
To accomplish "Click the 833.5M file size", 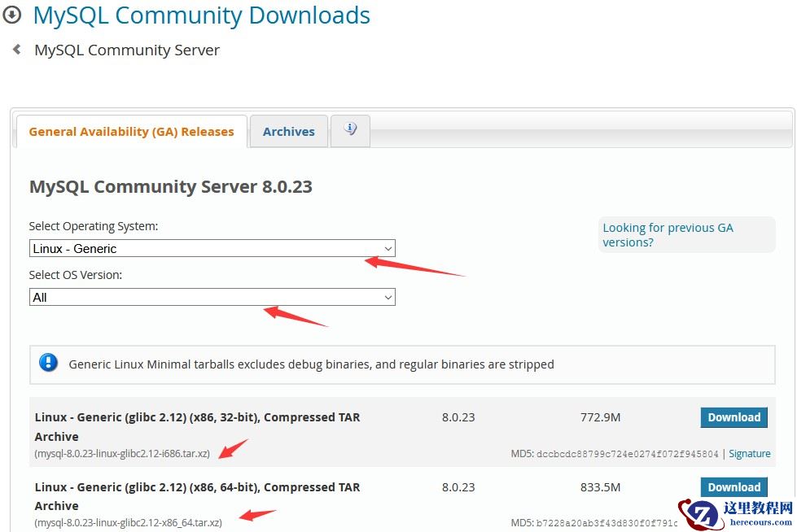I will point(600,486).
